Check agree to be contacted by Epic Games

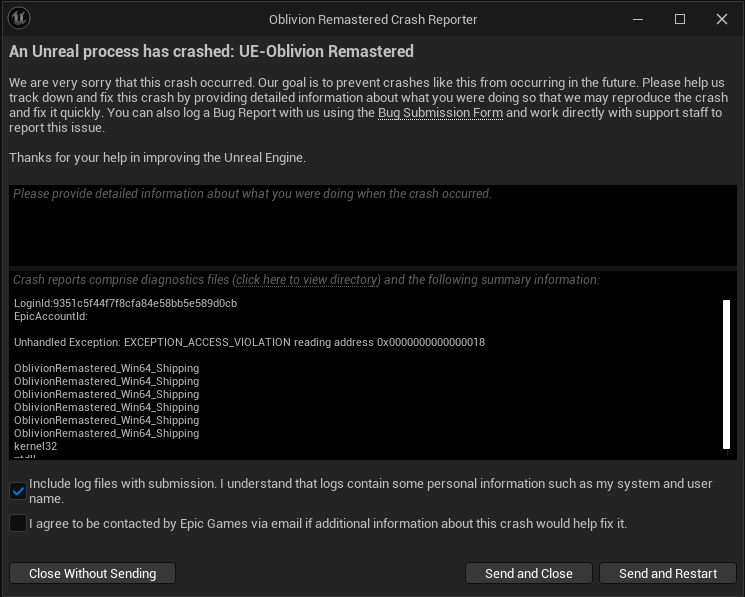point(18,523)
